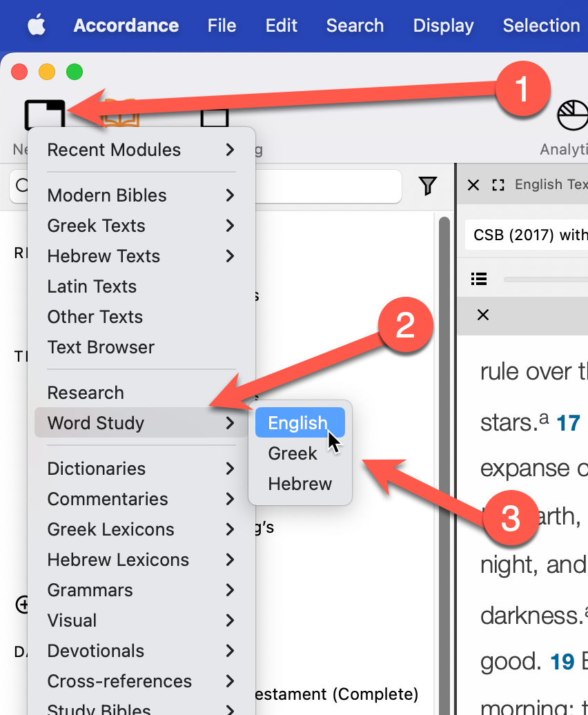
Task: Expand Devotionals submenu
Action: pos(141,651)
